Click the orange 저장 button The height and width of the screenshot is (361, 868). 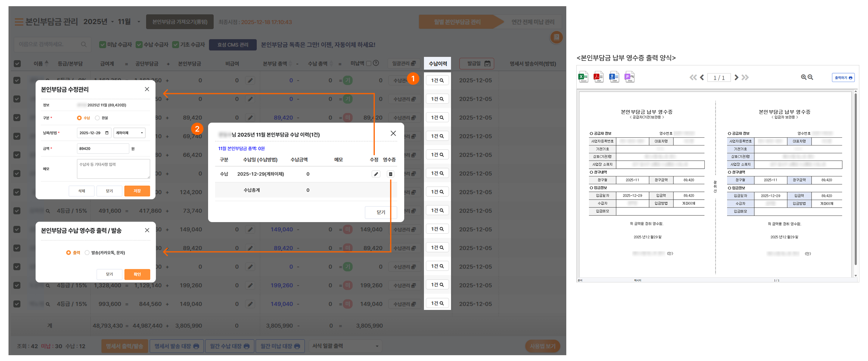pyautogui.click(x=137, y=191)
